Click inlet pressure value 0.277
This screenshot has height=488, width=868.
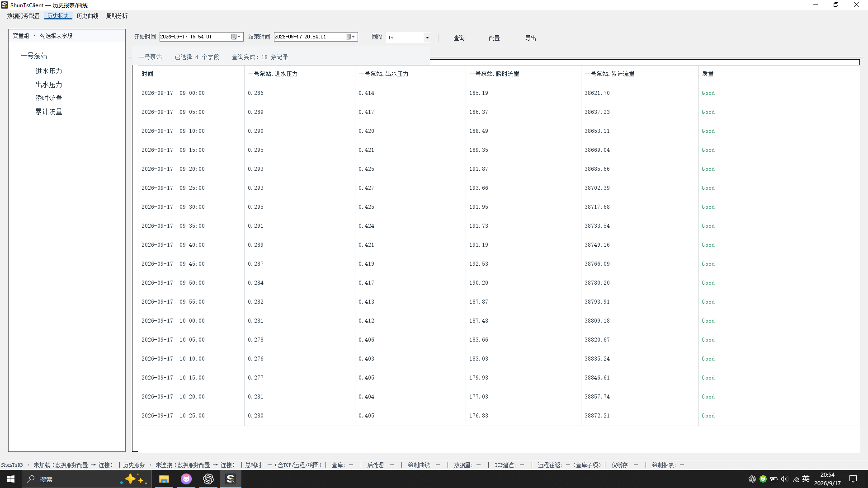tap(255, 378)
